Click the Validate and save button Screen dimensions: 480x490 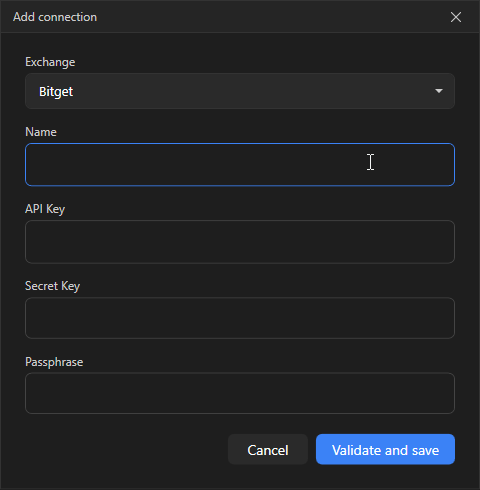pyautogui.click(x=385, y=449)
